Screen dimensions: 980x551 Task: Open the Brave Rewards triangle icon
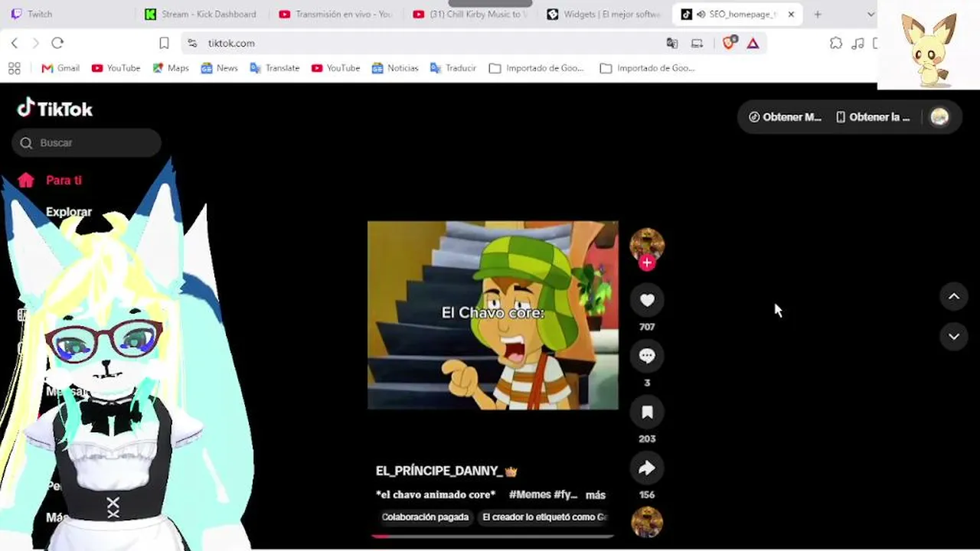[753, 43]
